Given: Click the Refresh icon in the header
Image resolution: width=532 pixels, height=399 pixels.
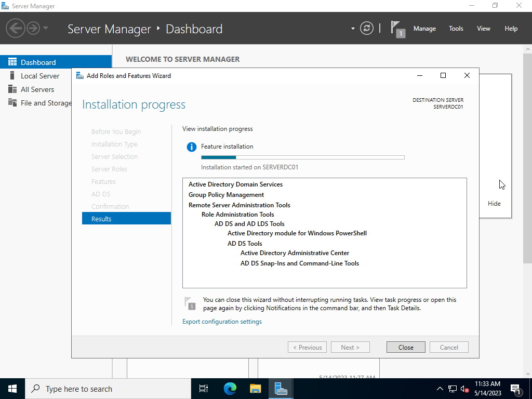Looking at the screenshot, I should coord(367,29).
